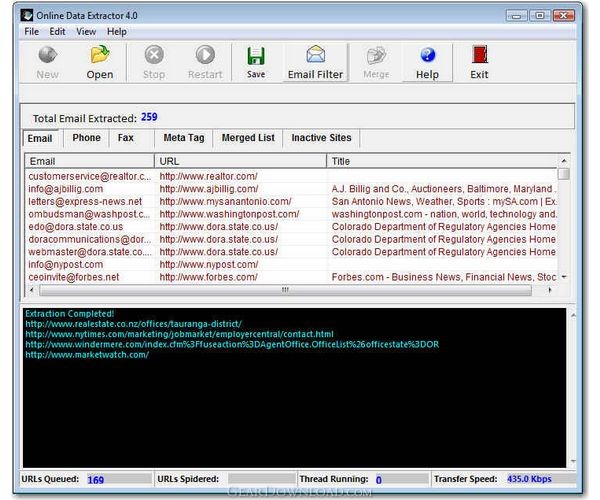Switch to the Merged List tab
Image resolution: width=600 pixels, height=500 pixels.
tap(248, 138)
